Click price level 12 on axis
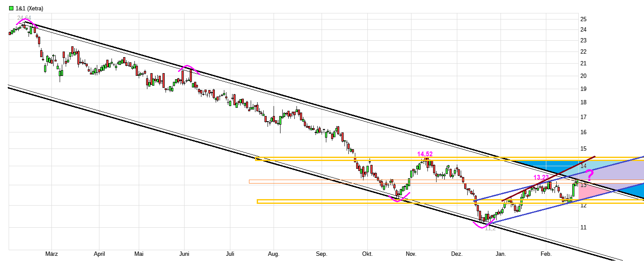 (583, 205)
